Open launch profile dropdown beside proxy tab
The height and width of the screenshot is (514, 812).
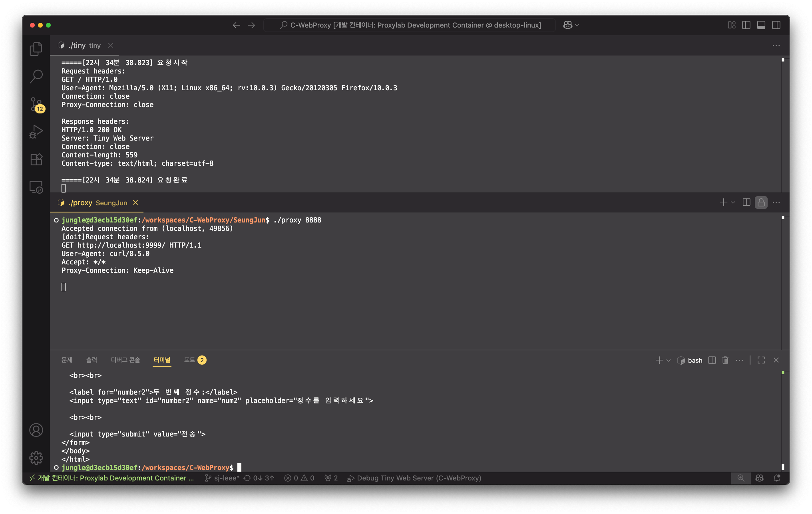point(733,202)
